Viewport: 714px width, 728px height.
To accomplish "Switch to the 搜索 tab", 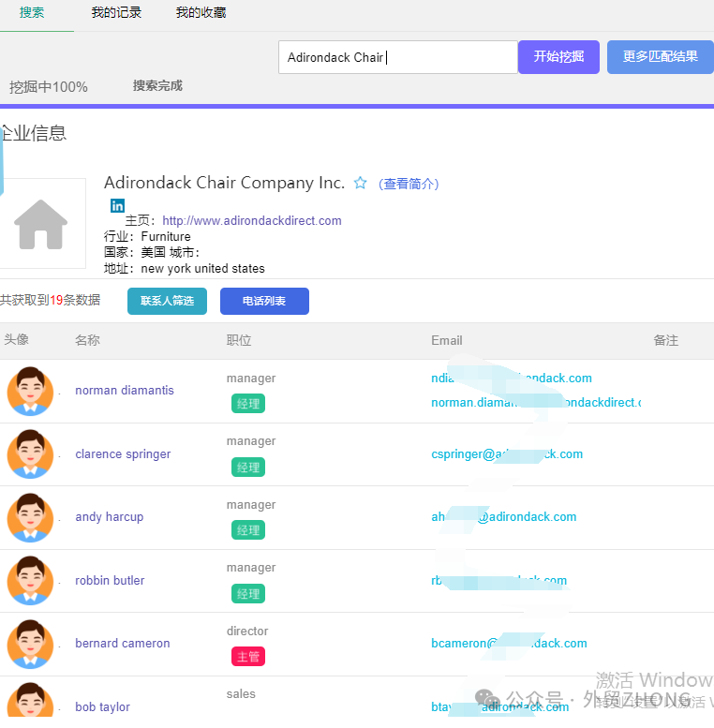I will [32, 12].
